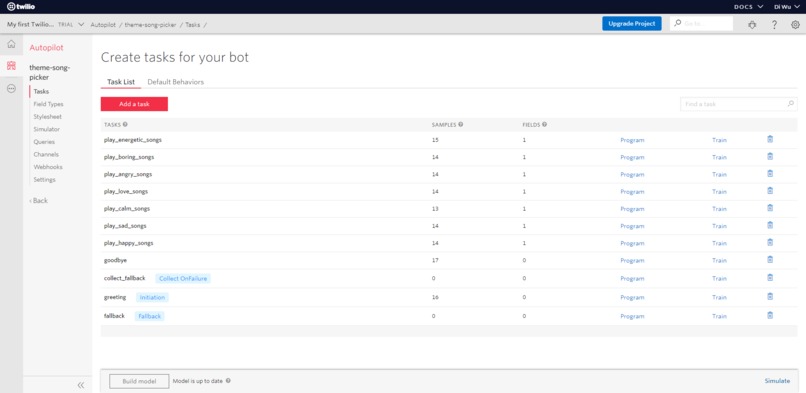Click the FIELDS column help icon

pyautogui.click(x=544, y=124)
